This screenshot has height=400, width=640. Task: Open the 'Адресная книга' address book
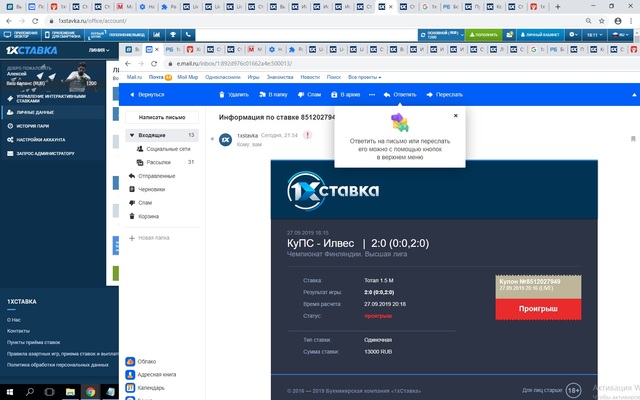[151, 375]
